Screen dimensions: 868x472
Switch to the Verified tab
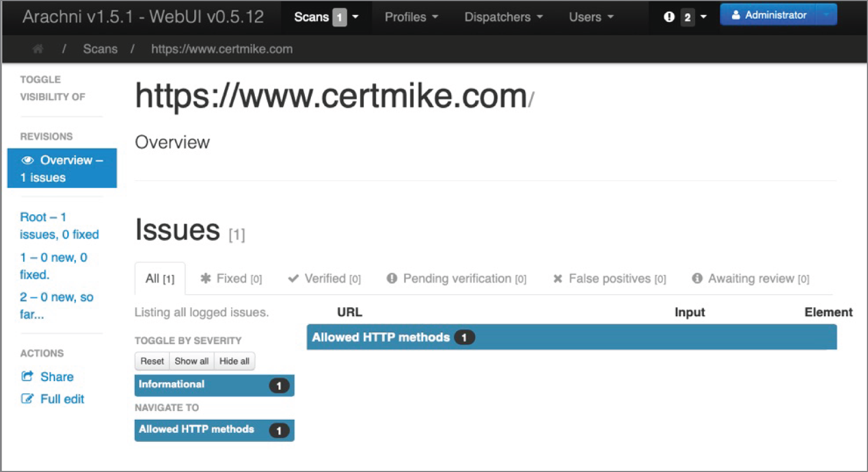pos(325,279)
